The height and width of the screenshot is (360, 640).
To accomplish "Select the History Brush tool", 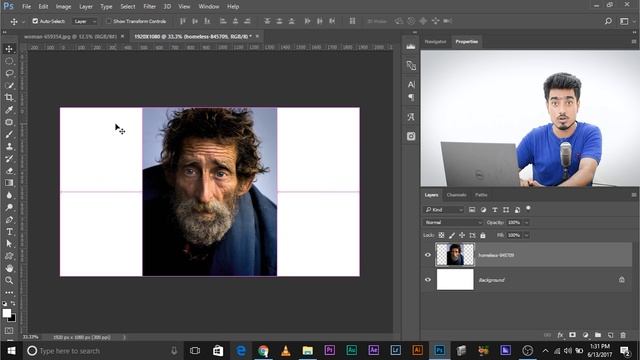I will pyautogui.click(x=9, y=159).
